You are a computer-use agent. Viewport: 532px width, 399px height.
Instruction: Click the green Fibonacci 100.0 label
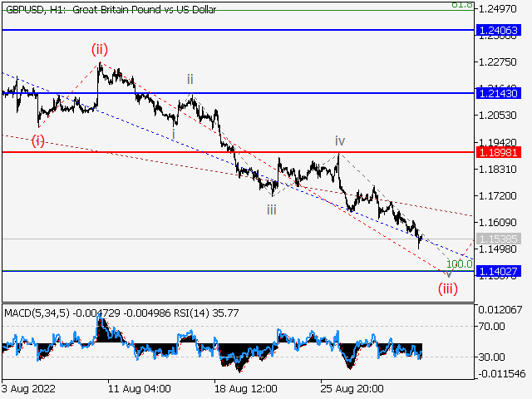(x=460, y=264)
